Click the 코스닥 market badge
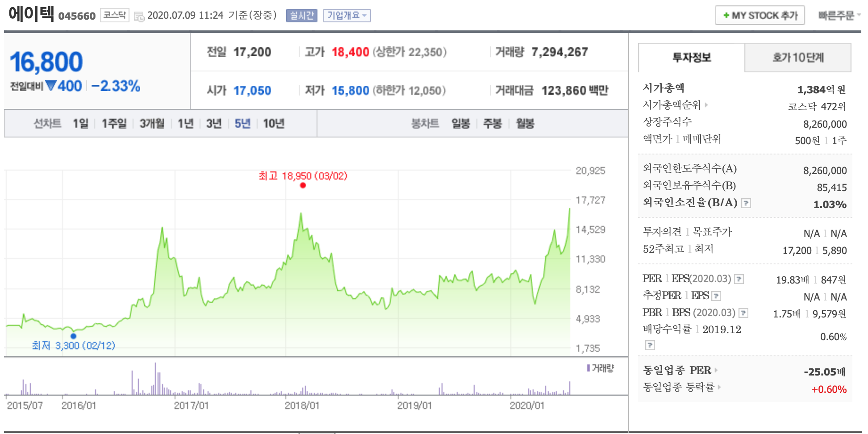The width and height of the screenshot is (868, 434). click(115, 15)
